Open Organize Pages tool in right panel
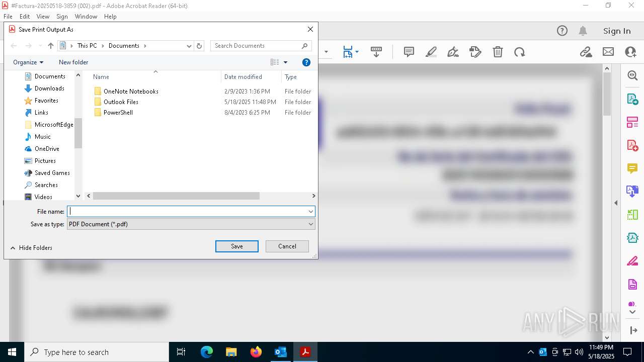The height and width of the screenshot is (362, 644). pyautogui.click(x=632, y=122)
